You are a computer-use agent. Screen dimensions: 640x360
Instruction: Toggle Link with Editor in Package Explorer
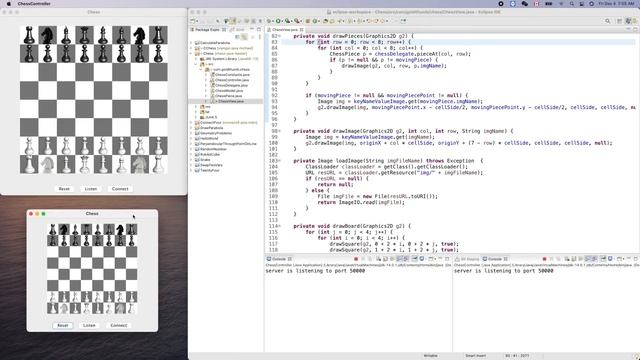pos(244,37)
